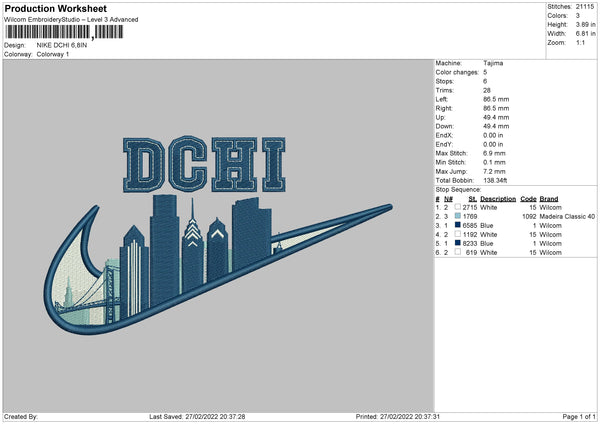Click the Stitches value 21115
Viewport: 600px width, 424px height.
(x=585, y=7)
